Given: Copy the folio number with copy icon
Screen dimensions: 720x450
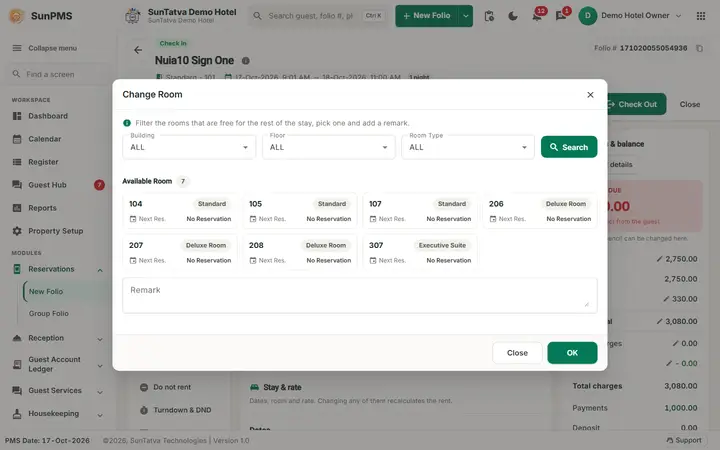Looking at the screenshot, I should pos(699,48).
